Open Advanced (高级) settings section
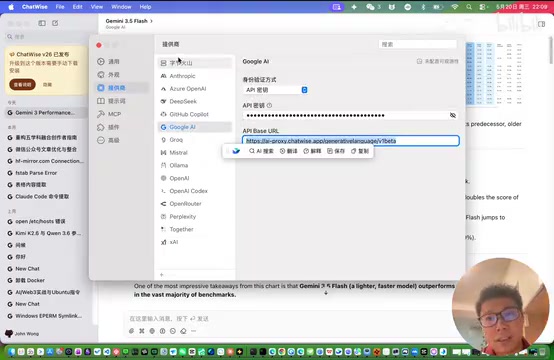This screenshot has height=360, width=554. (122, 140)
